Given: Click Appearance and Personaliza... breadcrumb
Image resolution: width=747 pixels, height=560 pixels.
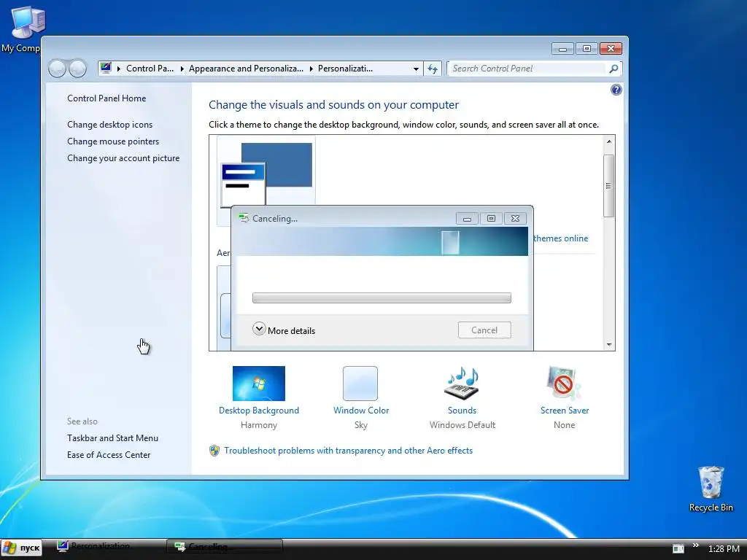Looking at the screenshot, I should pyautogui.click(x=246, y=69).
